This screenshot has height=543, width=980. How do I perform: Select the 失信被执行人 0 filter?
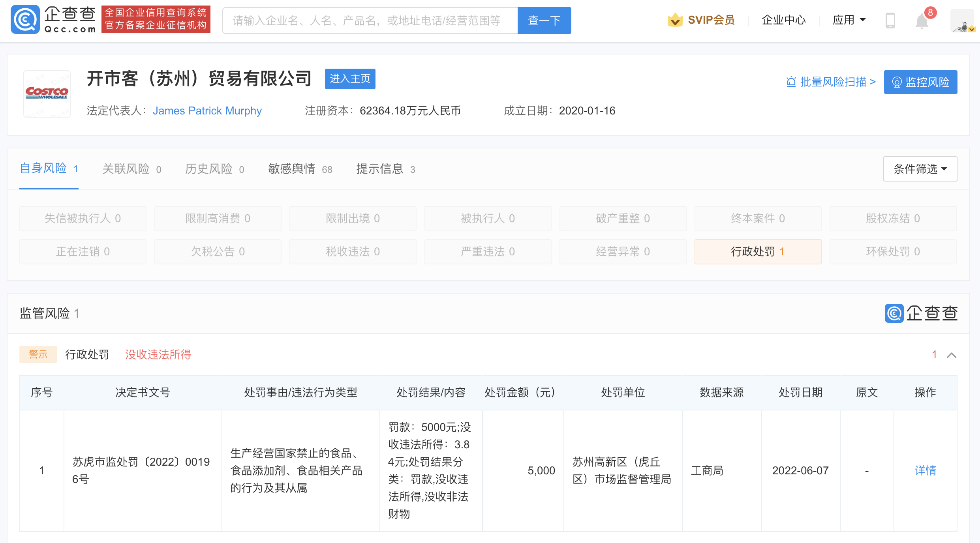click(83, 219)
